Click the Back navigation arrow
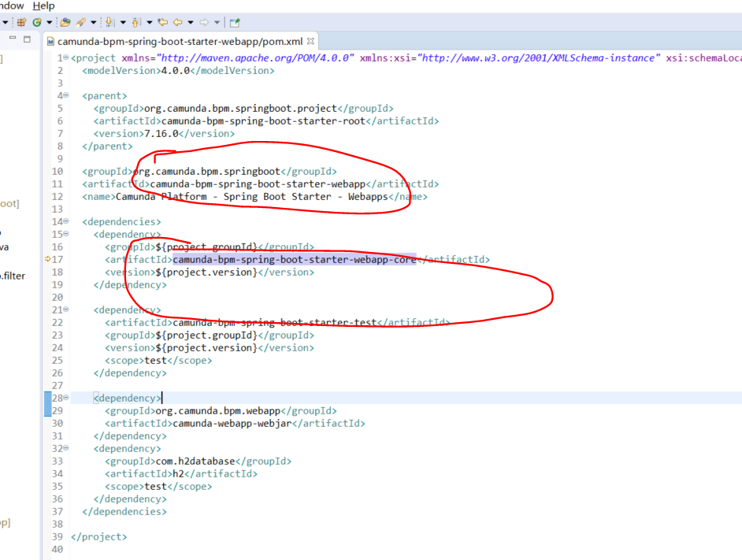 (x=176, y=21)
